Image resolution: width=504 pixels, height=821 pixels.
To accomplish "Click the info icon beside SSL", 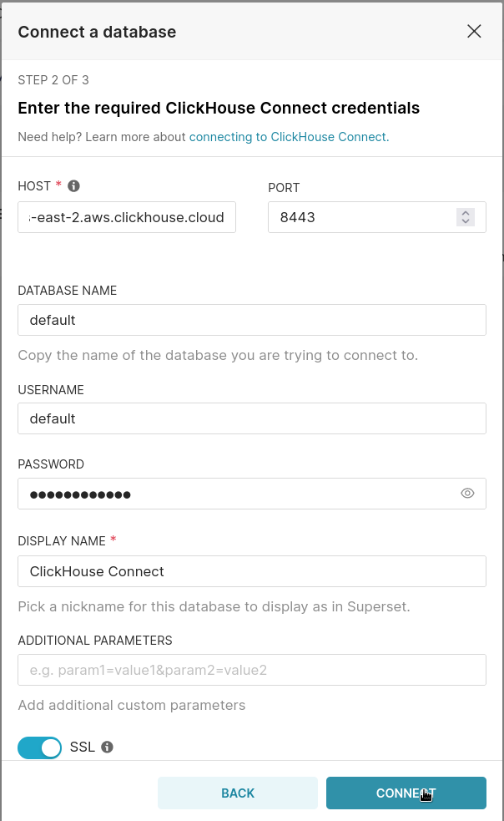I will 105,747.
